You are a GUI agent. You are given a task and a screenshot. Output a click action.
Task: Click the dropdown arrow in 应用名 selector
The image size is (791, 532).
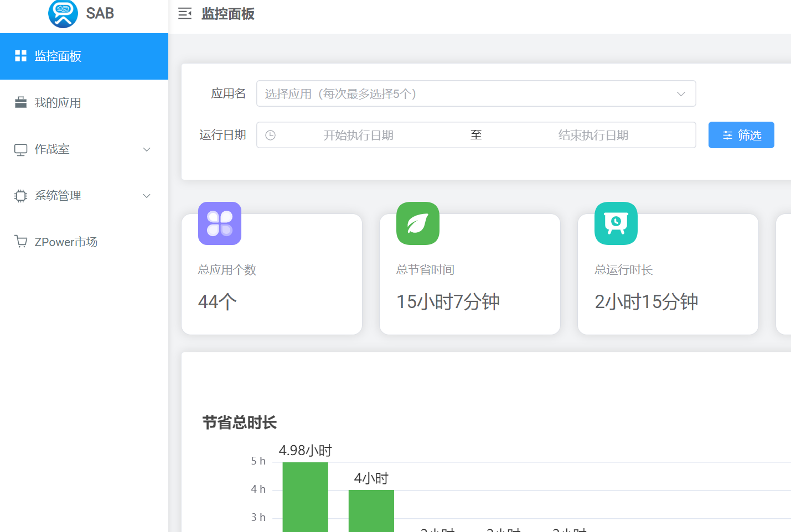(x=681, y=94)
